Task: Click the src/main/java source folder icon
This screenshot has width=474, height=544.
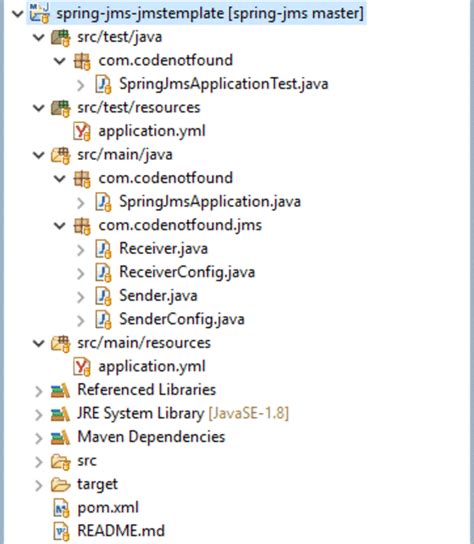Action: [60, 155]
